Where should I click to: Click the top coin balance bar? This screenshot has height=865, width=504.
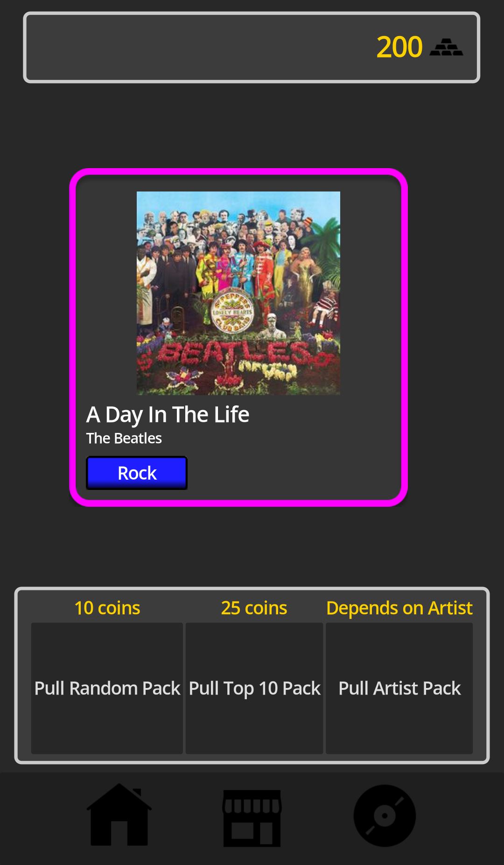pos(252,47)
